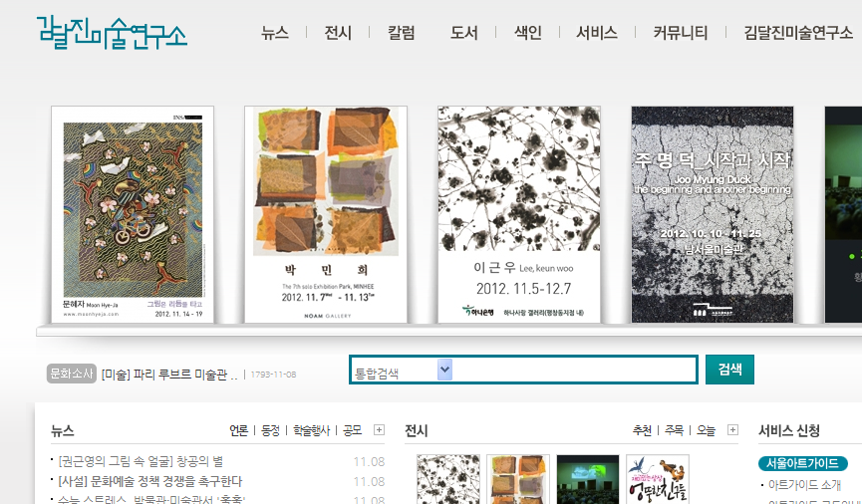Click the 김달진미술연구소 site logo
Viewport: 862px width, 504px height.
[x=112, y=33]
